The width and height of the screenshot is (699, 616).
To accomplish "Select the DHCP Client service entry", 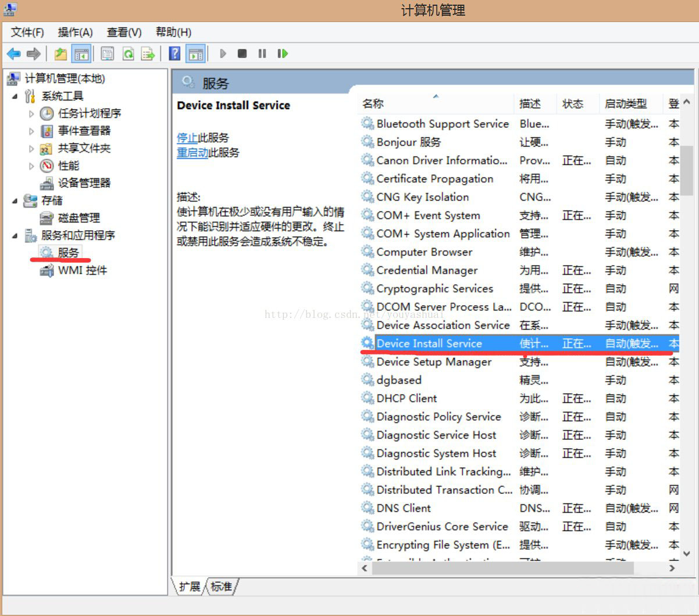I will (x=405, y=398).
